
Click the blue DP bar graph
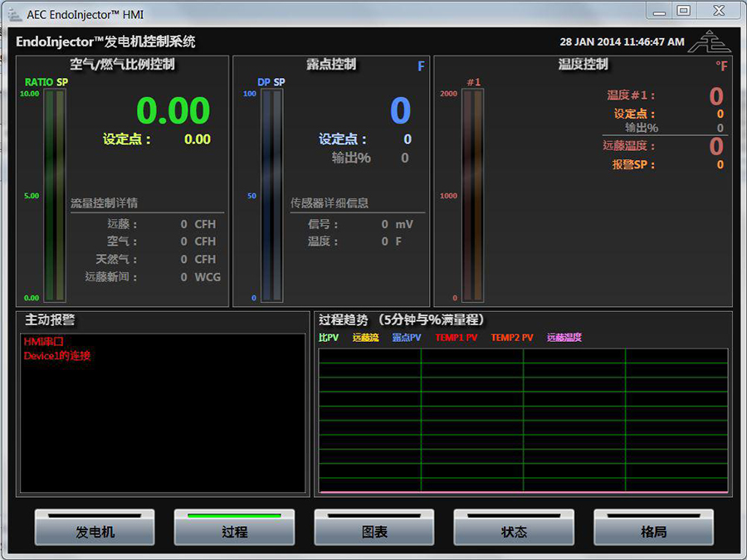[271, 195]
